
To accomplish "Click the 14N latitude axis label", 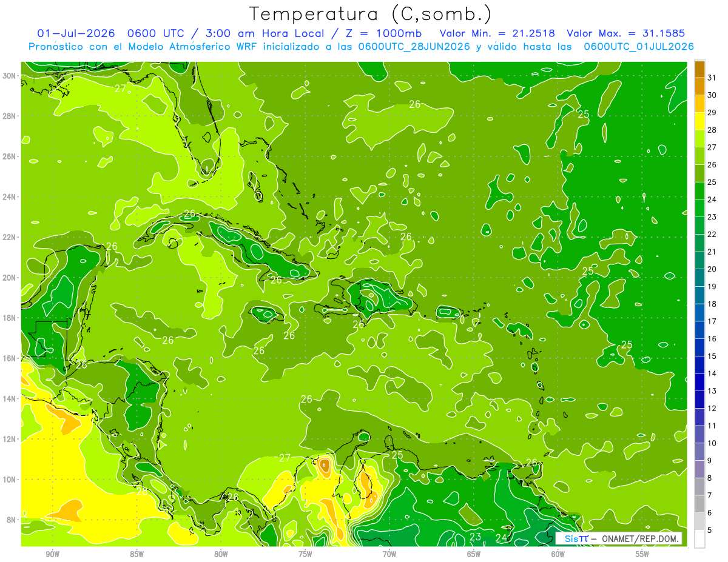I will 10,398.
